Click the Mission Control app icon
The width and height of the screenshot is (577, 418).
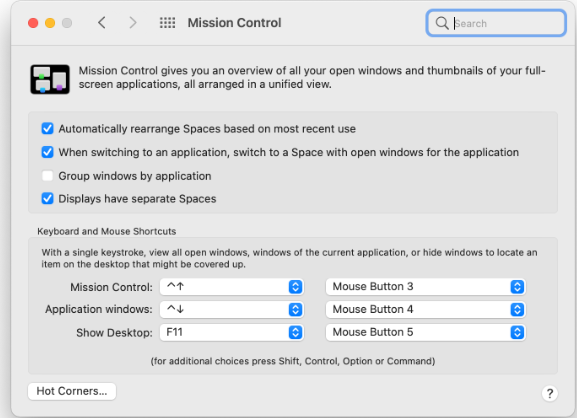(50, 79)
